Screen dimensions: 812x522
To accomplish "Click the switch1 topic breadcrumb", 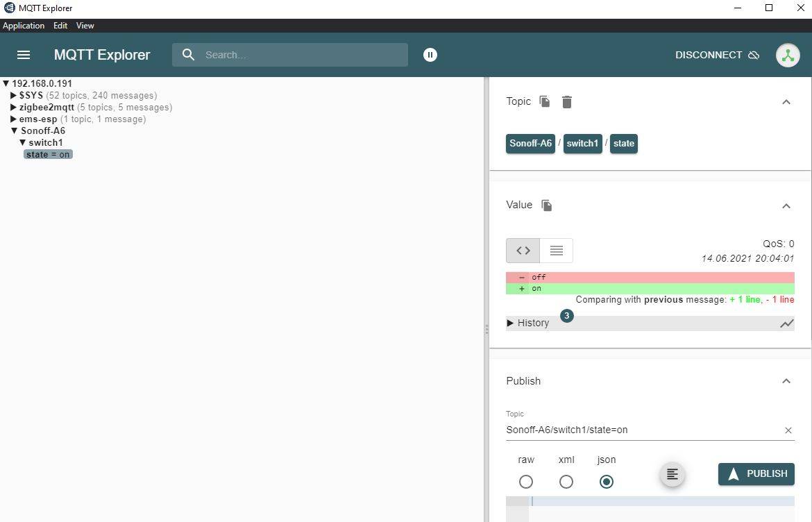I will (582, 144).
